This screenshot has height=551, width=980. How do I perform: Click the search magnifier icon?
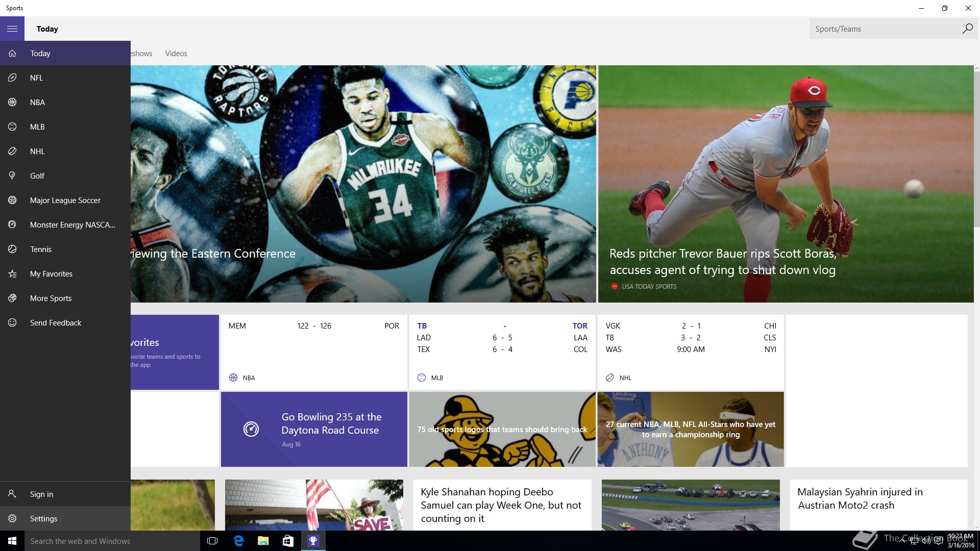[x=967, y=29]
